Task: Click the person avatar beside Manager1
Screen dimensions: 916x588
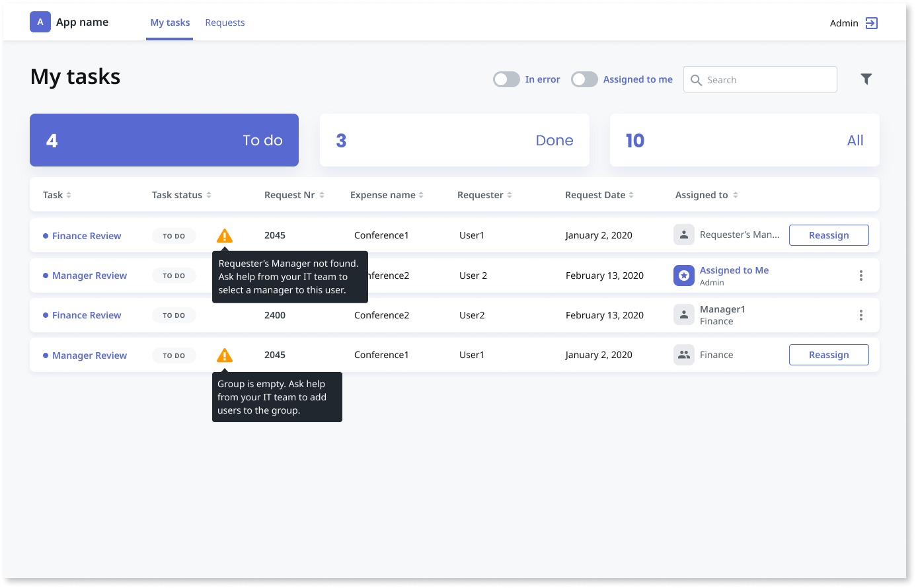Action: pos(684,315)
